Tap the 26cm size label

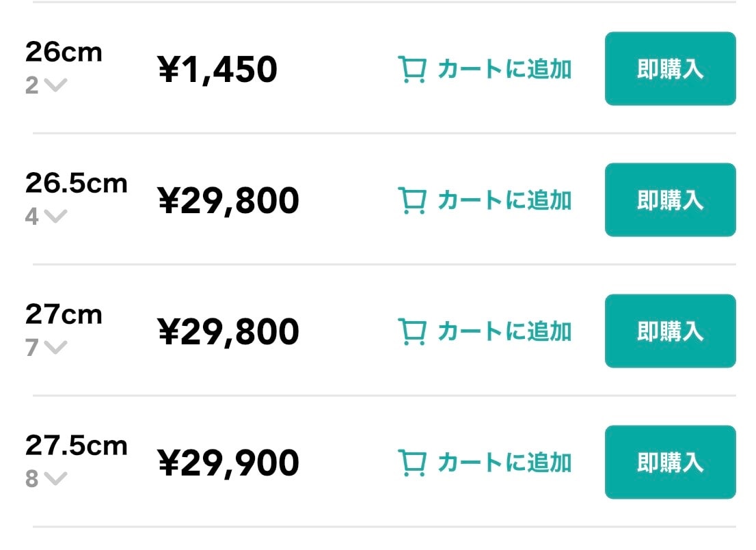tap(64, 51)
